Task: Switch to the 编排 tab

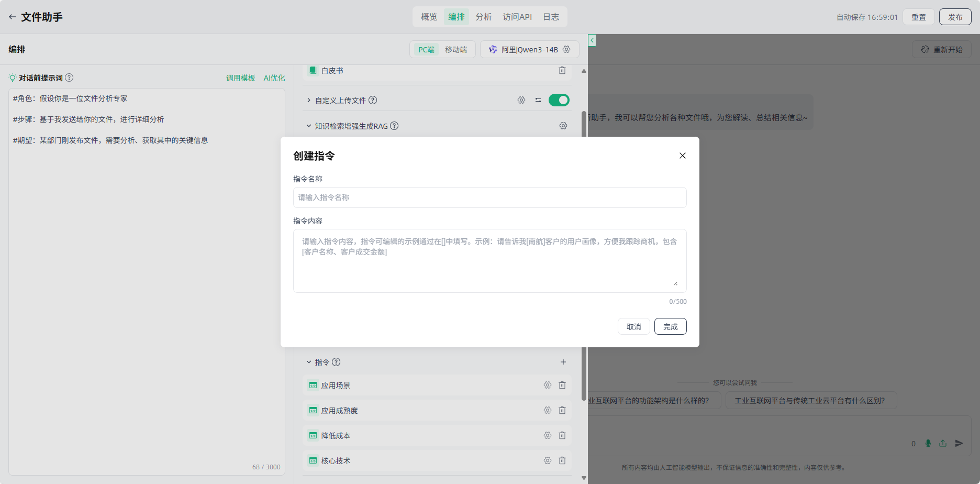Action: coord(456,17)
